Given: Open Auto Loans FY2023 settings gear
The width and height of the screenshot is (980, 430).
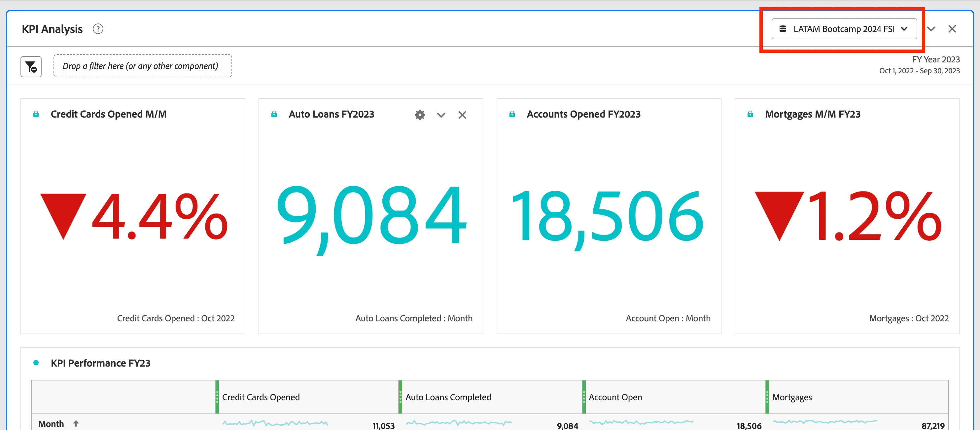Looking at the screenshot, I should pyautogui.click(x=420, y=115).
